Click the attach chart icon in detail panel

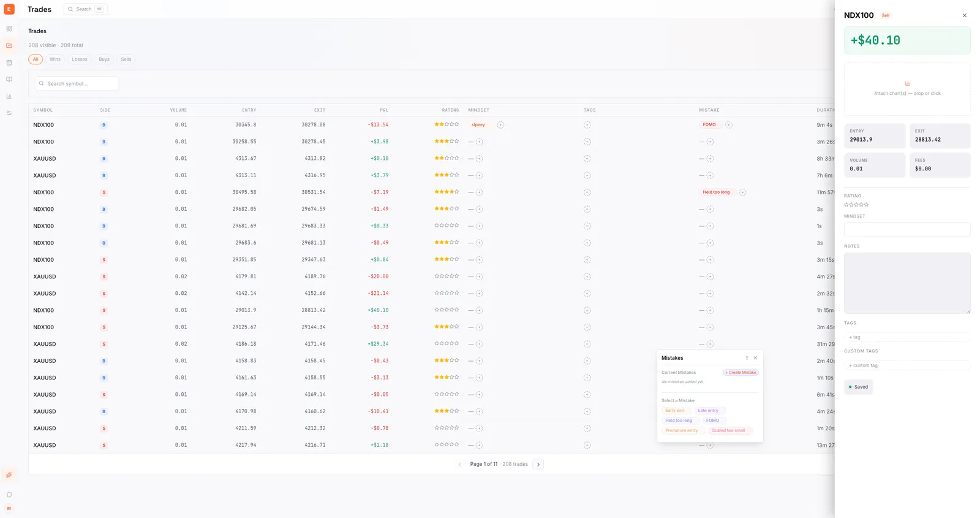pos(907,84)
